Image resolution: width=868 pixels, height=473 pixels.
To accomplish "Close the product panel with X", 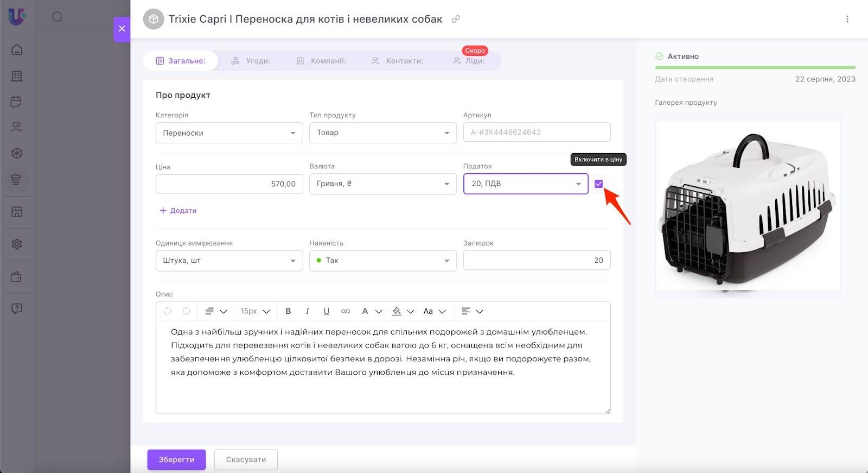I will tap(122, 29).
